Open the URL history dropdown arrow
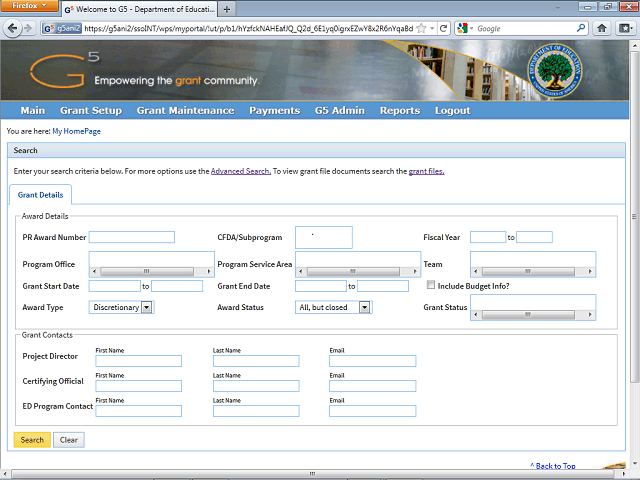Viewport: 640px width, 480px height. point(432,29)
